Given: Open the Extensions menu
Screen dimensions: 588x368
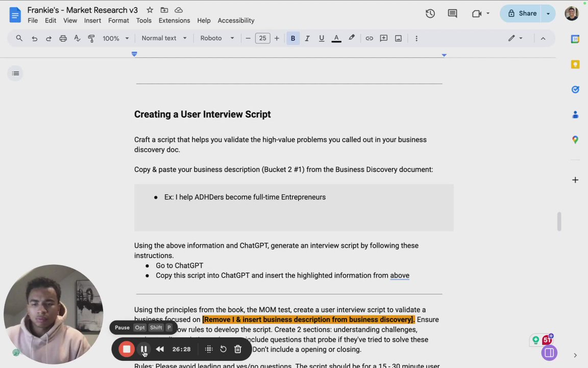Looking at the screenshot, I should [x=174, y=20].
